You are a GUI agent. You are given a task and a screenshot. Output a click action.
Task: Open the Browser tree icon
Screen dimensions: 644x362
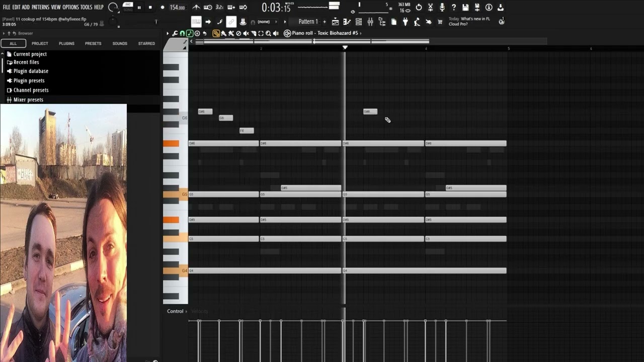pyautogui.click(x=382, y=22)
